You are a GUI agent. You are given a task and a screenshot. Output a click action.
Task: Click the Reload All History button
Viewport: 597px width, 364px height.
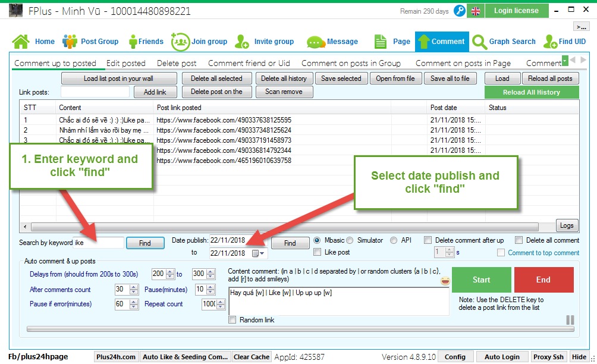tap(532, 92)
